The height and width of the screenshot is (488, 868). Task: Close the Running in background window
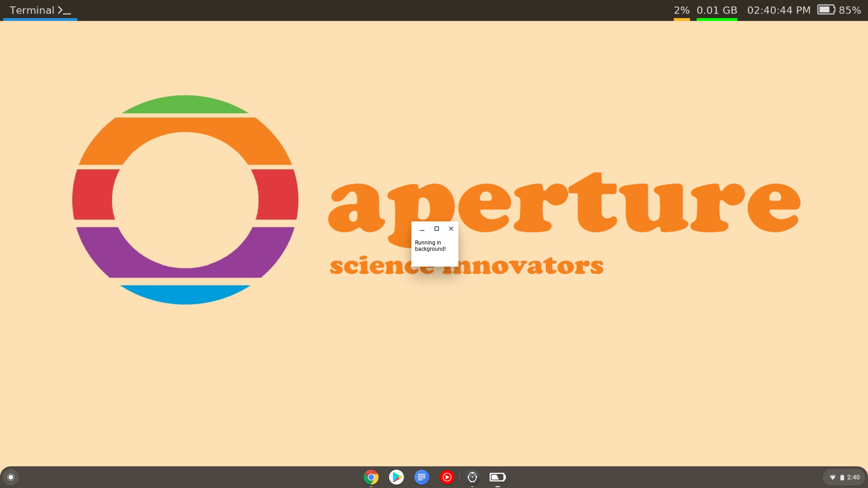tap(451, 229)
